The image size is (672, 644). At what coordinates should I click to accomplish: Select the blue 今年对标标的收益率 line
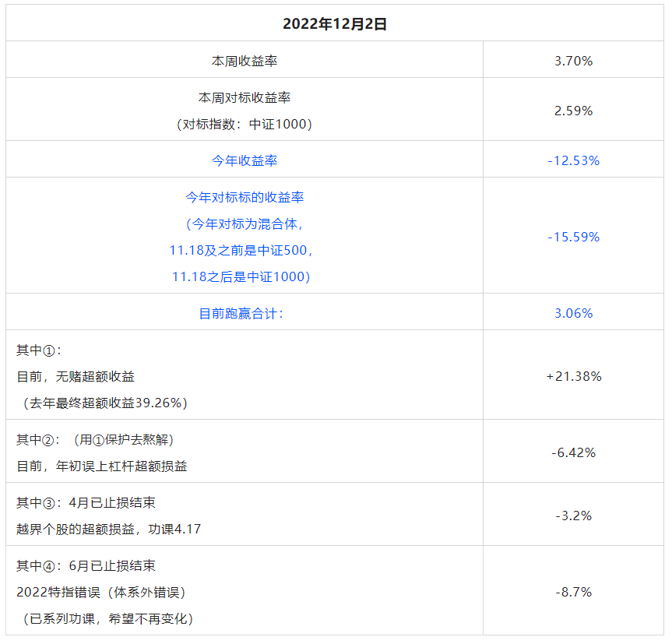click(245, 198)
